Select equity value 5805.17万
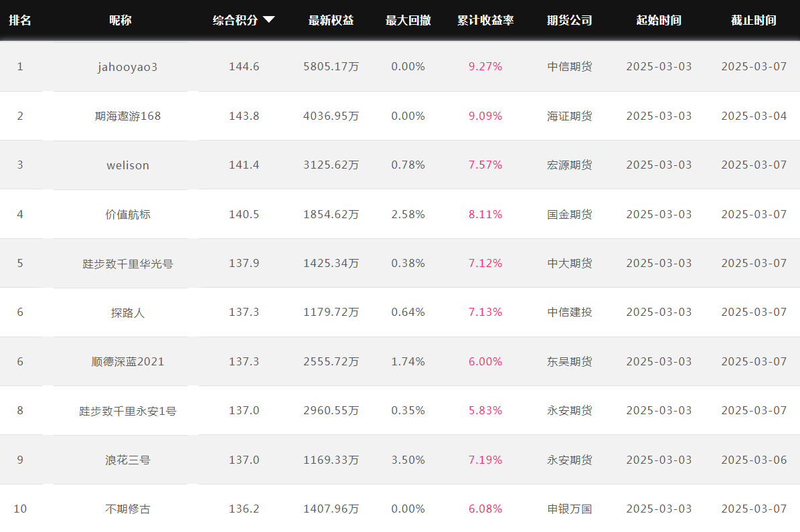 click(x=331, y=67)
